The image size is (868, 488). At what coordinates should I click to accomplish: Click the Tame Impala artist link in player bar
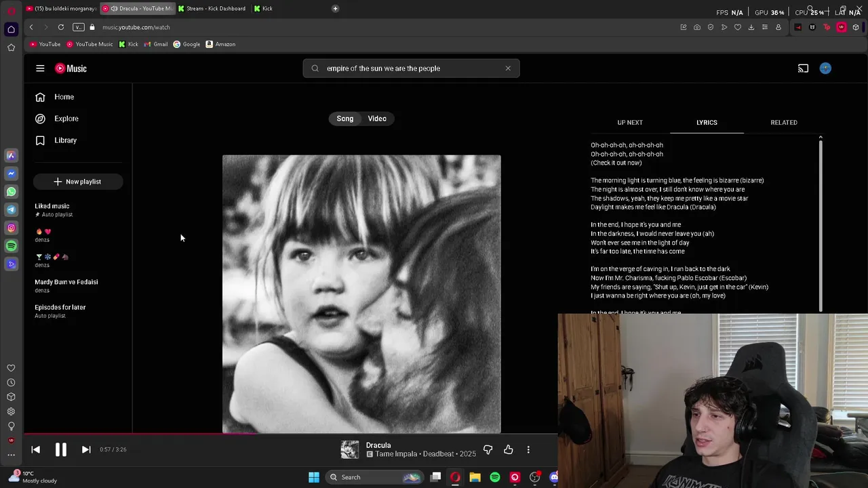(396, 454)
